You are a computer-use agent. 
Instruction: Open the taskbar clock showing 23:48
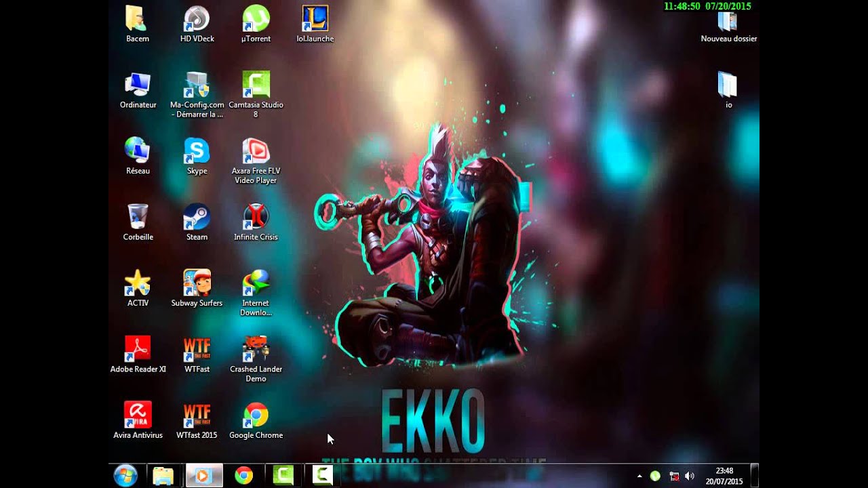click(724, 476)
